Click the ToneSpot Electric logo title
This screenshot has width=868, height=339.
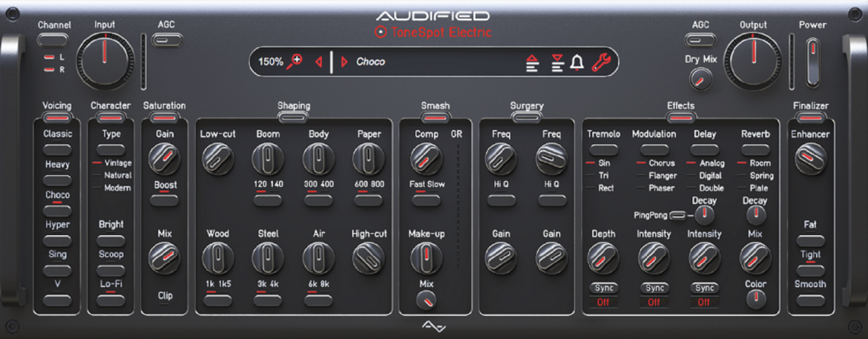(x=433, y=33)
